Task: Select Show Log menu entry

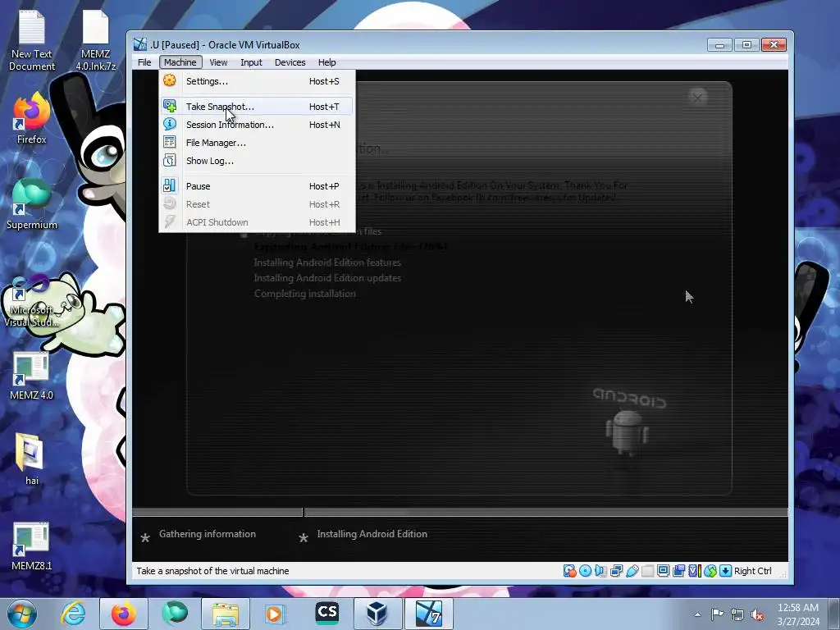Action: 257,161
